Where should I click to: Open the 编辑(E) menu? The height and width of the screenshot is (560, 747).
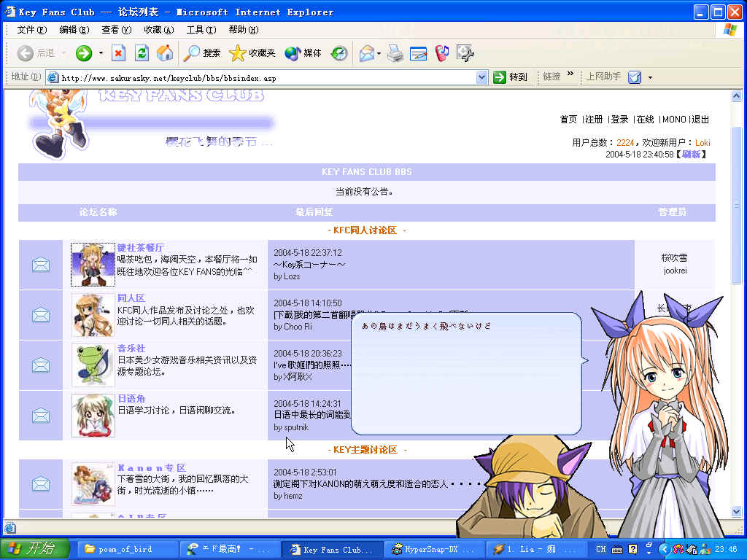coord(74,29)
